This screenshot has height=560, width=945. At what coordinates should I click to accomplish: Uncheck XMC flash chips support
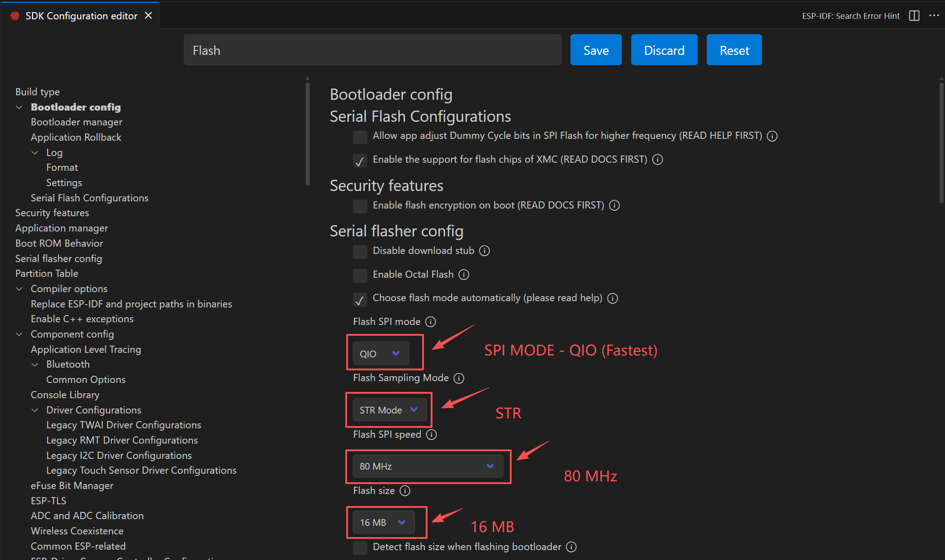[360, 160]
